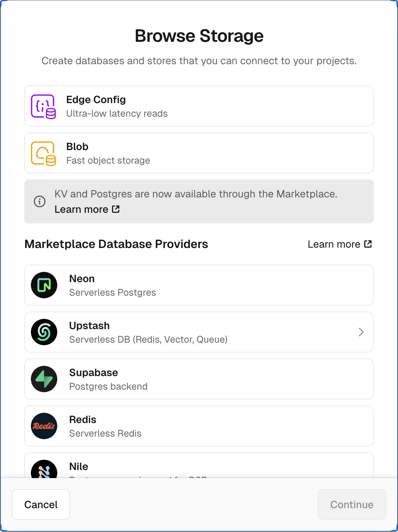Click the Edge Config purple storage icon
This screenshot has height=532, width=398.
43,106
